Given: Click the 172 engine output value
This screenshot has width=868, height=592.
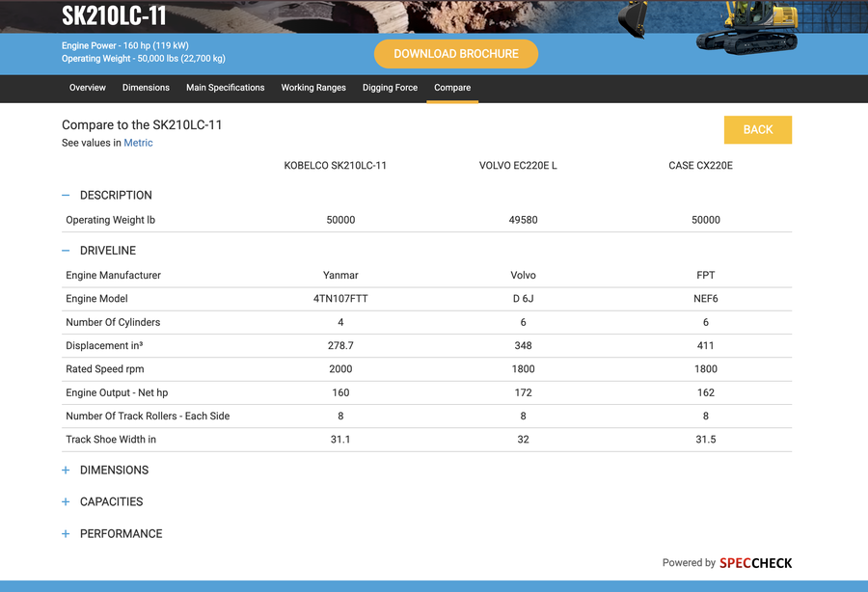Looking at the screenshot, I should coord(523,392).
